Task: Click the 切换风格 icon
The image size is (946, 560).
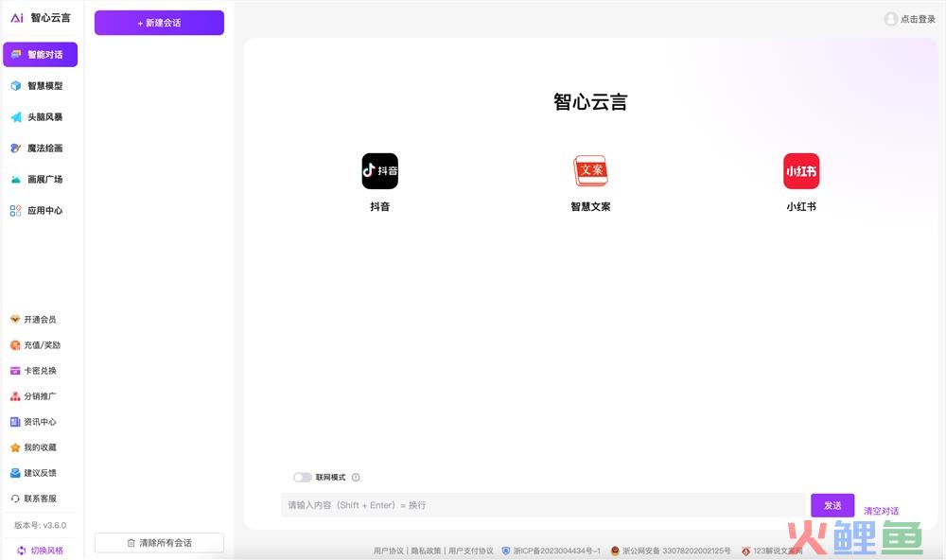Action: pyautogui.click(x=22, y=551)
